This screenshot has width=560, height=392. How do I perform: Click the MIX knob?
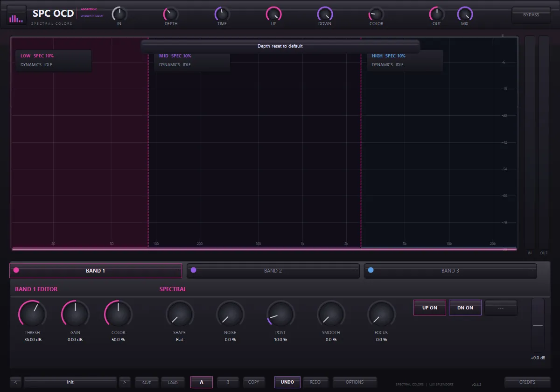pos(465,14)
